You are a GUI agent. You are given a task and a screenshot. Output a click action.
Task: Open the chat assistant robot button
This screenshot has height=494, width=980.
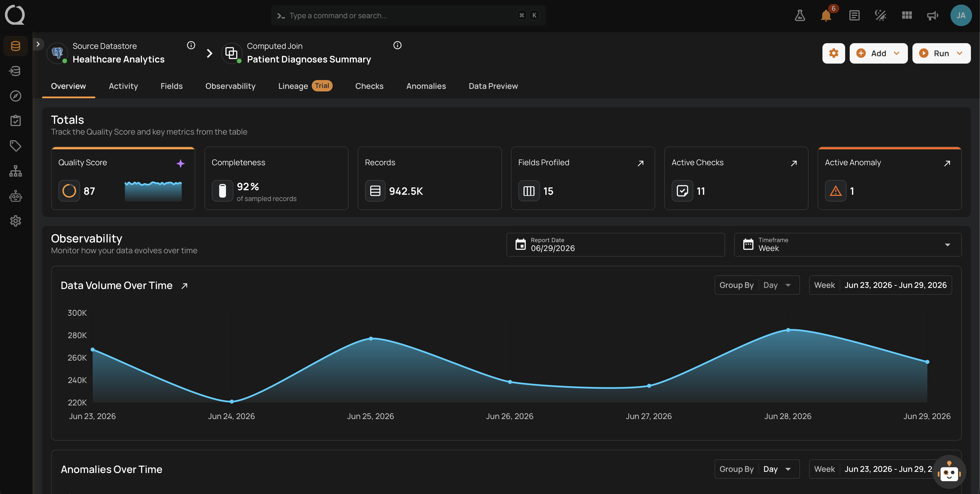click(949, 472)
